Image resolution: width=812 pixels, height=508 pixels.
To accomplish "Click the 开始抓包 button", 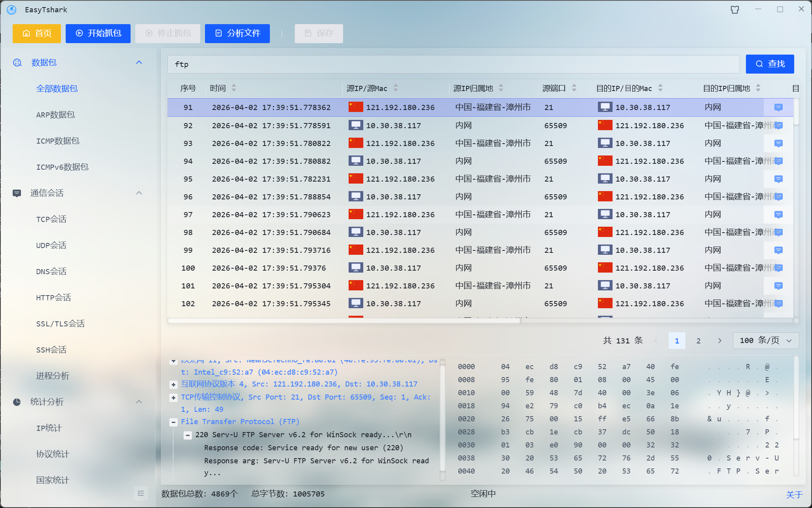I will click(x=98, y=33).
